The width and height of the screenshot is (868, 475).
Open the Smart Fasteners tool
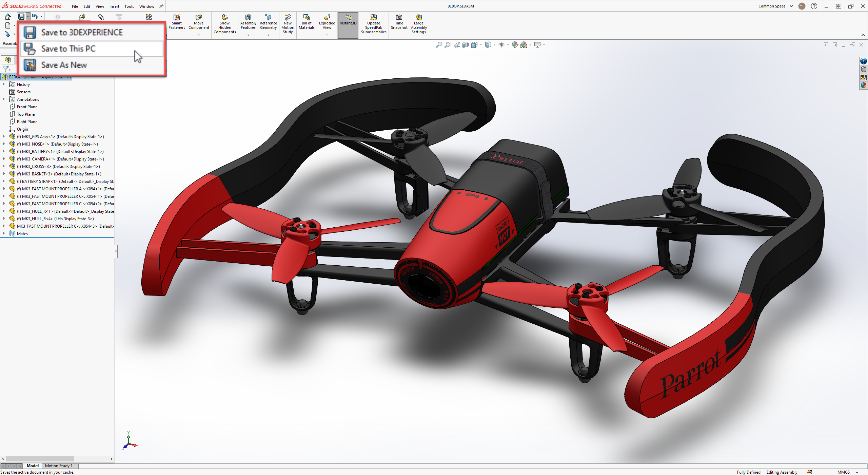177,22
